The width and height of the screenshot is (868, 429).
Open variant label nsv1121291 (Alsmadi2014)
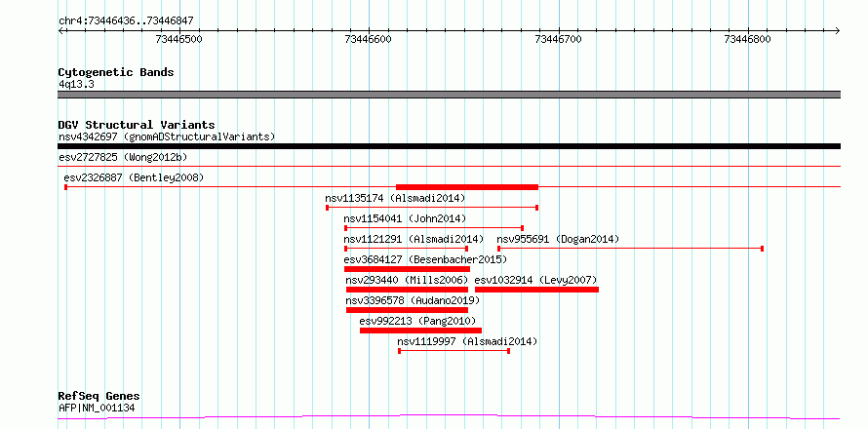[414, 239]
